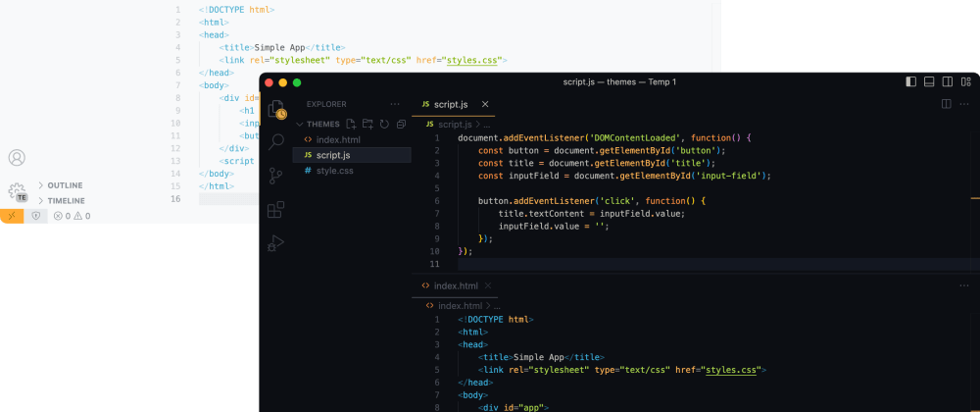The image size is (980, 412).
Task: Select the script.js editor tab
Action: (x=453, y=104)
